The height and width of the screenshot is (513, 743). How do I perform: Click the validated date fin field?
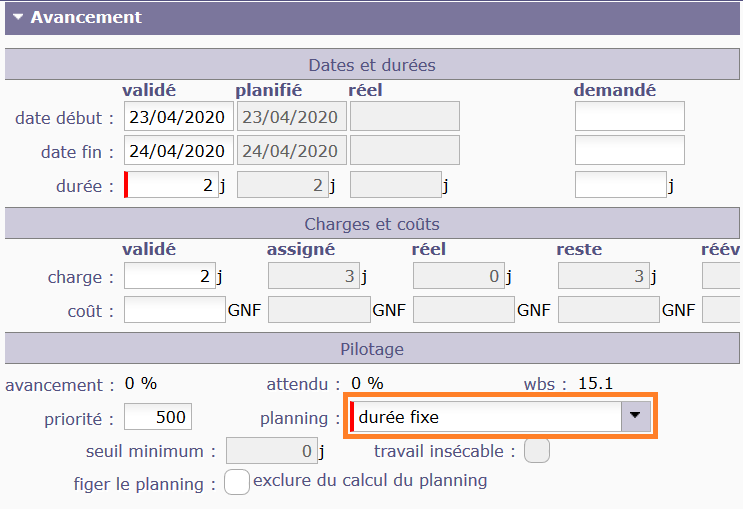coord(178,151)
